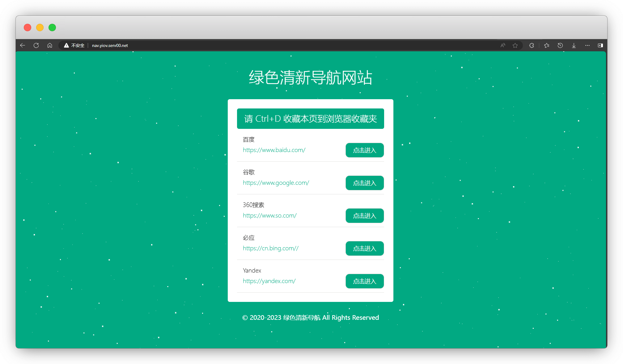This screenshot has width=623, height=364.
Task: Open the https://www.so.com/ link
Action: pos(270,215)
